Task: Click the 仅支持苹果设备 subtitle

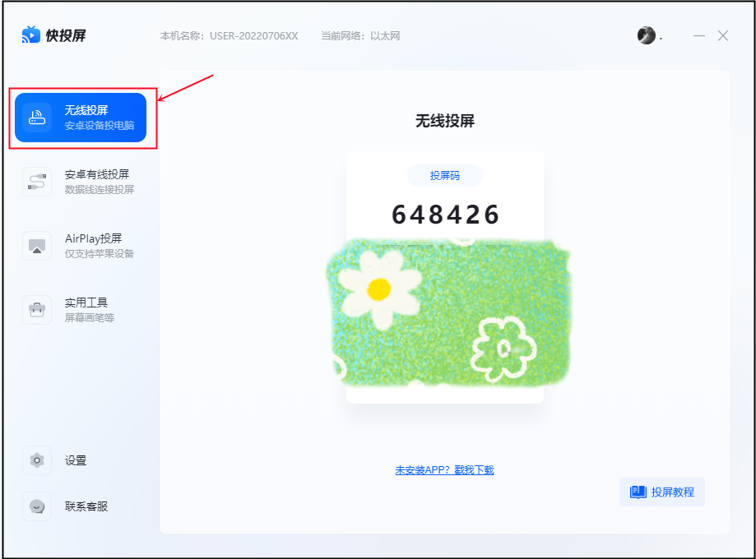Action: (100, 253)
